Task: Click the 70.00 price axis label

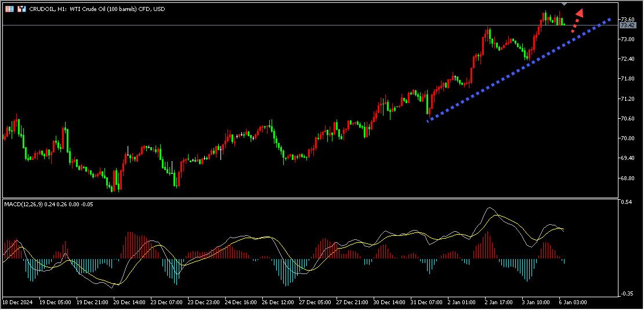Action: [627, 138]
